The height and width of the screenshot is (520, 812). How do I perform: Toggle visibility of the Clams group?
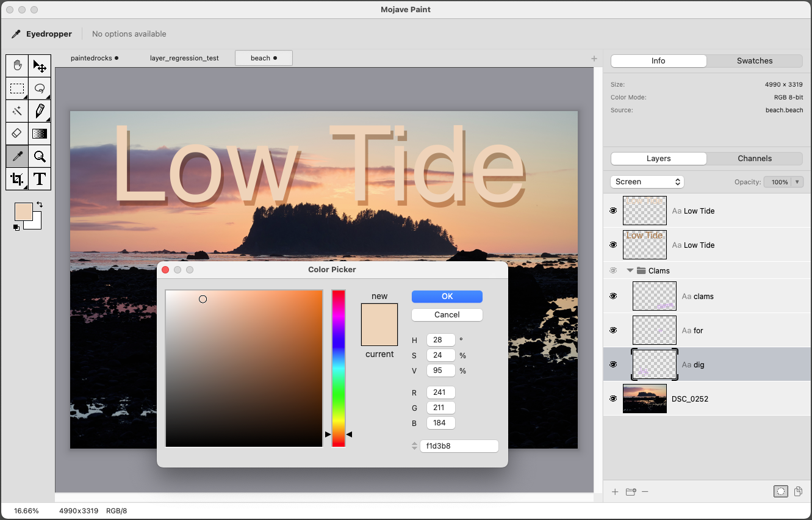click(613, 270)
